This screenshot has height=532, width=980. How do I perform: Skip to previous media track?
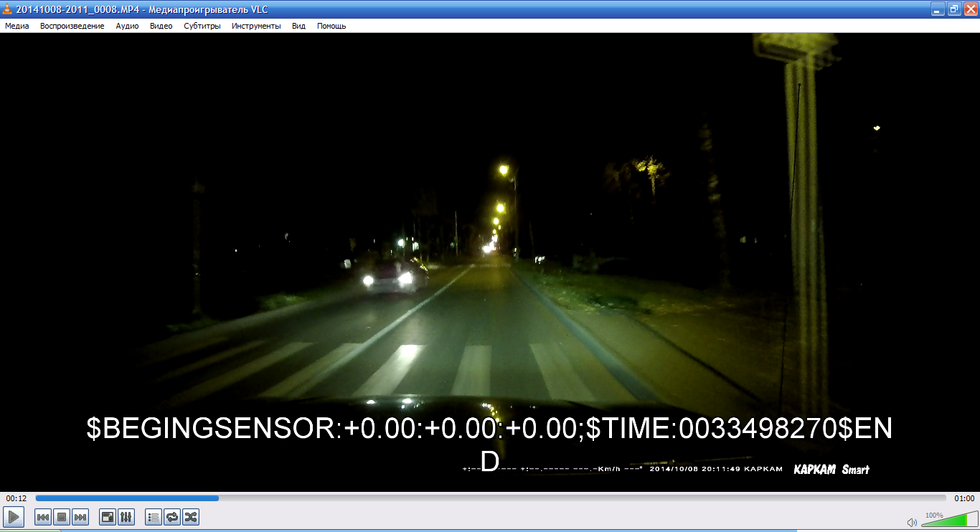coord(43,517)
